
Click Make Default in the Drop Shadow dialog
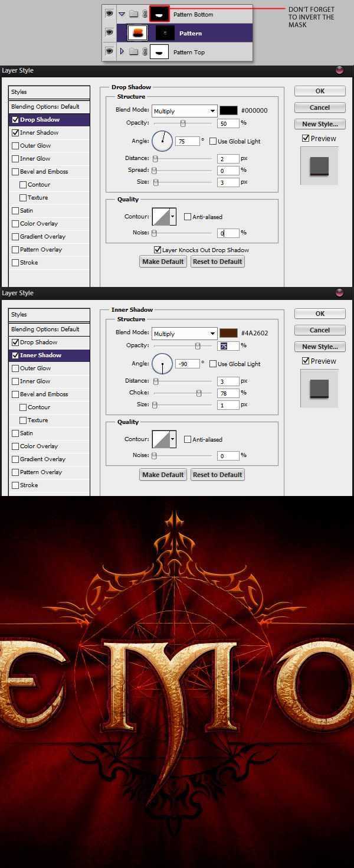pyautogui.click(x=163, y=262)
